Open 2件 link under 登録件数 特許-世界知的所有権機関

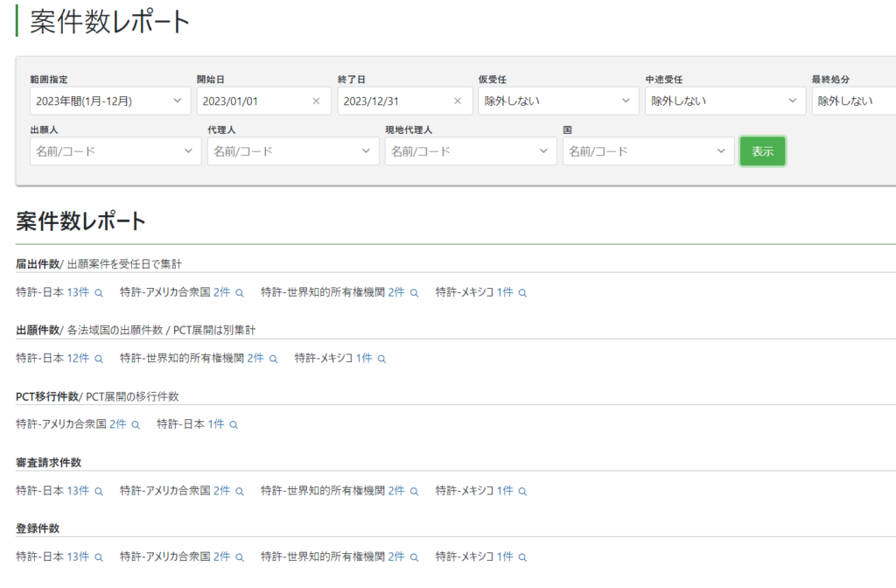click(396, 557)
